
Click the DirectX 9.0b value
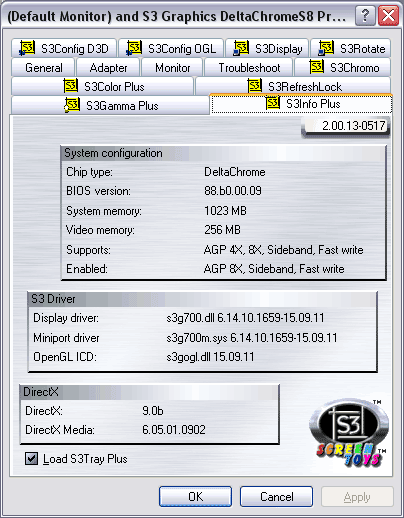[x=153, y=411]
